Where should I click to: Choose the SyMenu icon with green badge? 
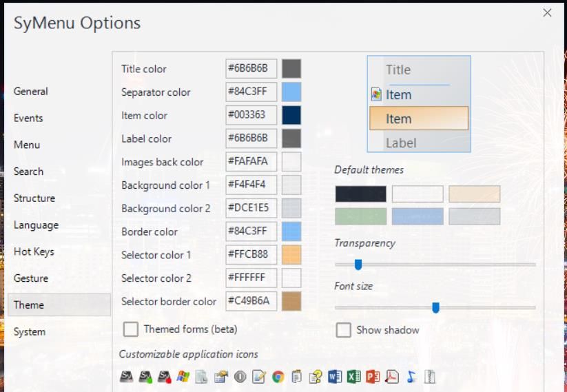coord(145,377)
